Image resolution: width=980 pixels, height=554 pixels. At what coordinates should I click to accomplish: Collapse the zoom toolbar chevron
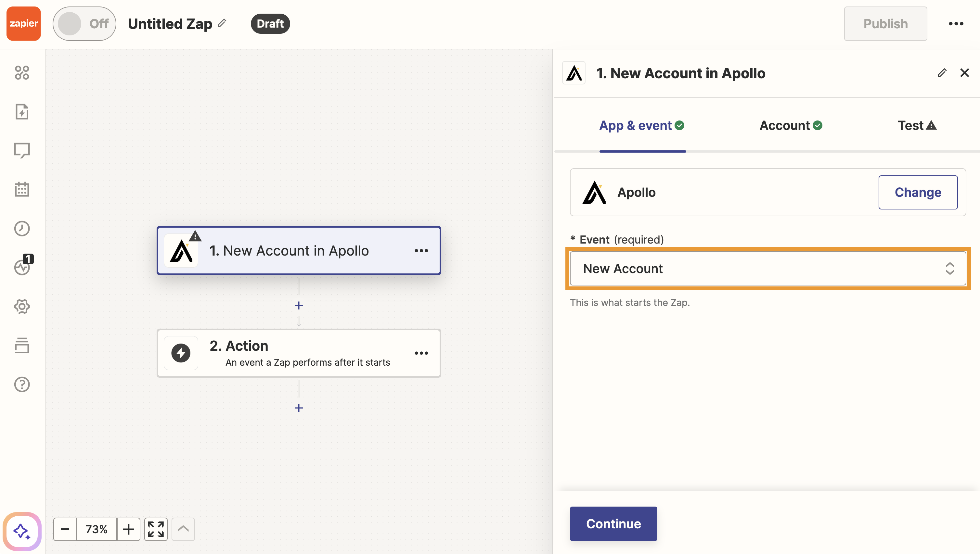pos(183,529)
